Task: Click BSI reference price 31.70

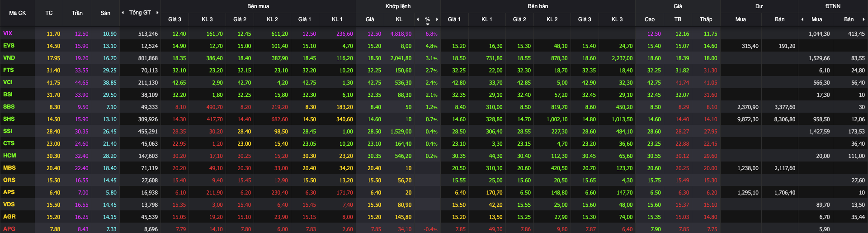Action: (53, 95)
